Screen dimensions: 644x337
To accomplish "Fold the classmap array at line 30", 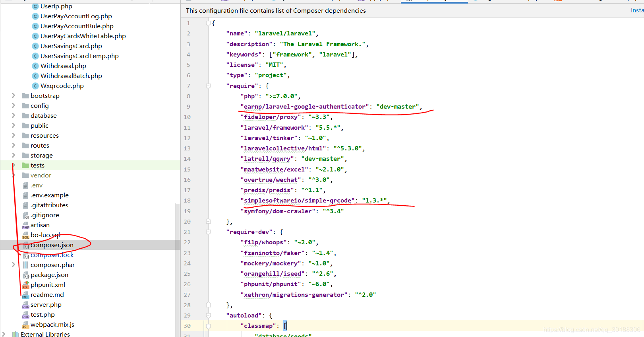I will pyautogui.click(x=208, y=326).
